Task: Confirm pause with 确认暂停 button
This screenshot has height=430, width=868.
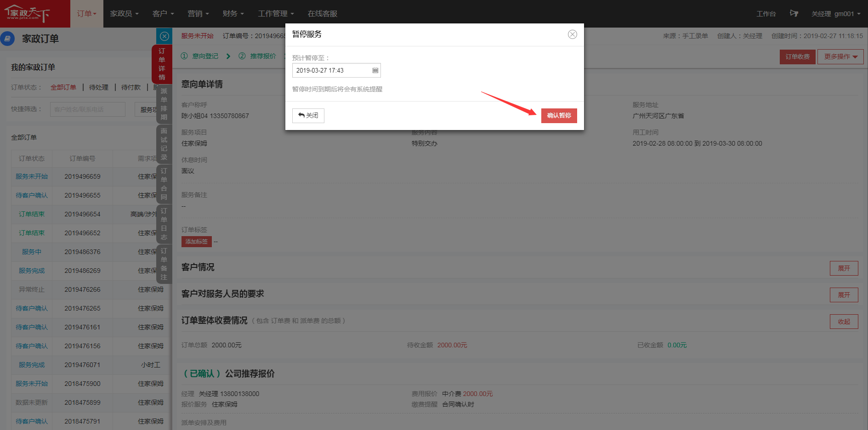Action: (x=559, y=116)
